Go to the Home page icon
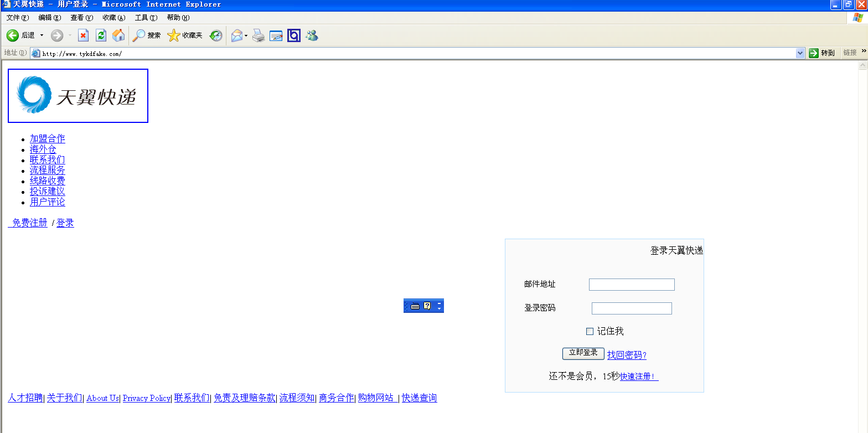The image size is (868, 433). pyautogui.click(x=118, y=35)
